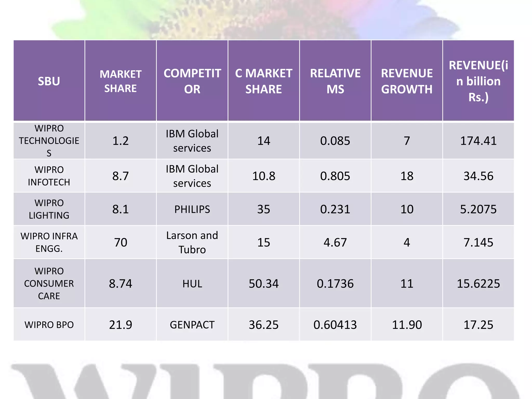The image size is (532, 399).
Task: Click revenue growth value 7
Action: (407, 141)
